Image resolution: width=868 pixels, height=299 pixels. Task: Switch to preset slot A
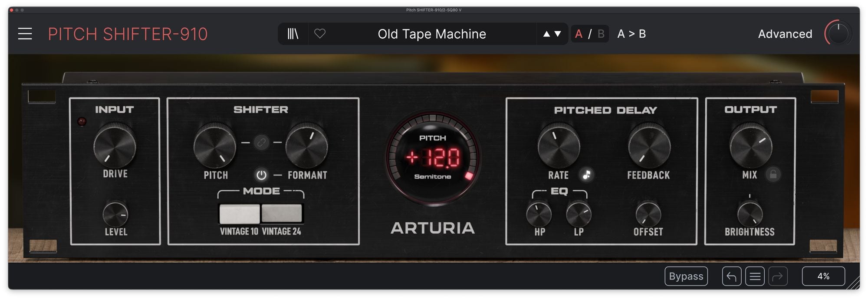(x=579, y=34)
